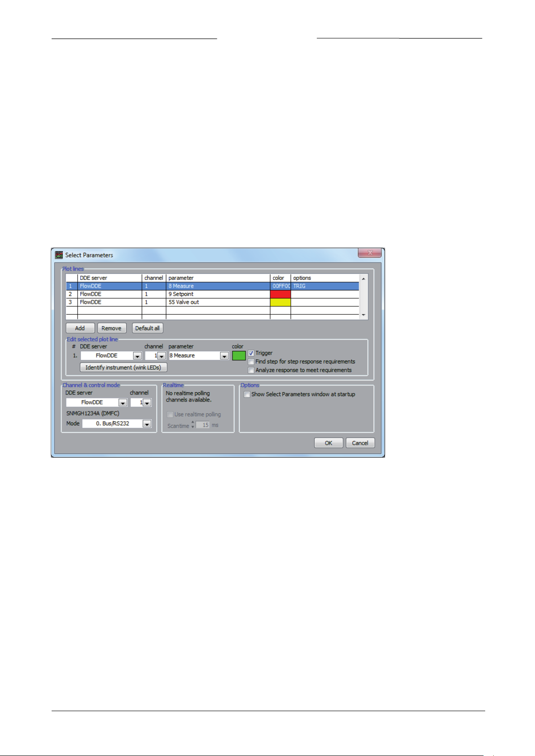Viewport: 535px width, 756px height.
Task: Click the plot lines list scroll down arrow
Action: (364, 315)
